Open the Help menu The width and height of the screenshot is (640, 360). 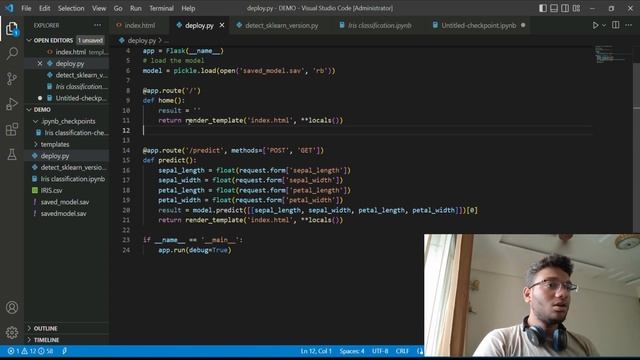(188, 8)
